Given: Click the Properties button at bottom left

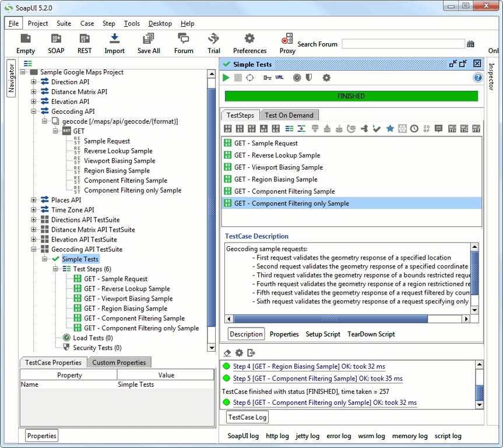Looking at the screenshot, I should (x=42, y=436).
